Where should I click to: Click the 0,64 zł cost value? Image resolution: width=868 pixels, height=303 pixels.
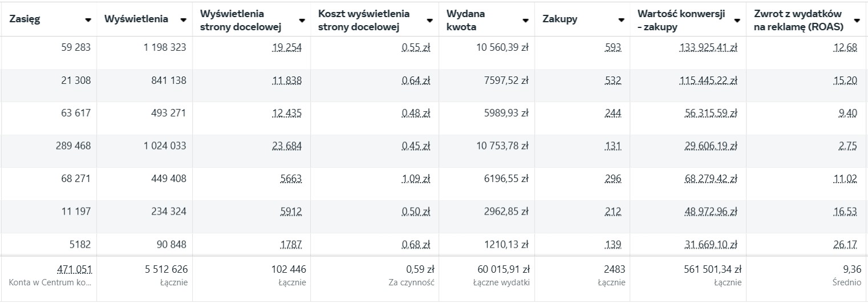tap(416, 81)
